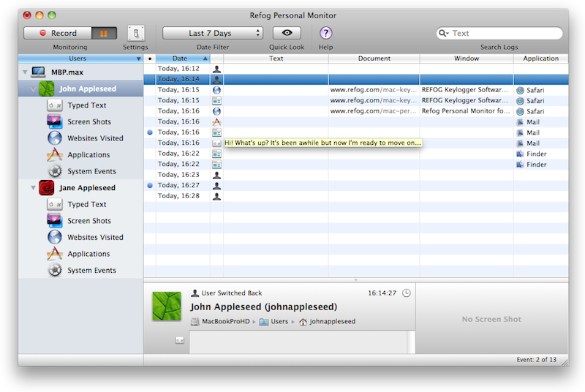
Task: Click the Search Logs text field
Action: tap(505, 33)
